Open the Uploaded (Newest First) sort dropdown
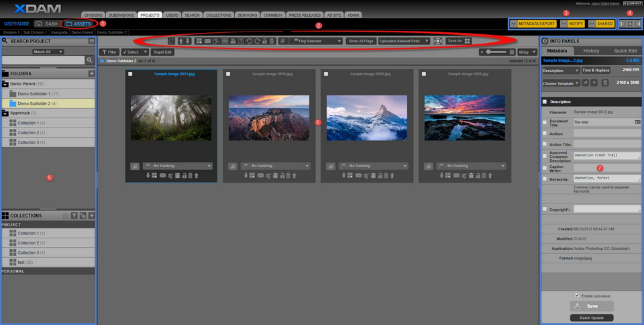Screen dimensions: 644x325 click(x=404, y=41)
